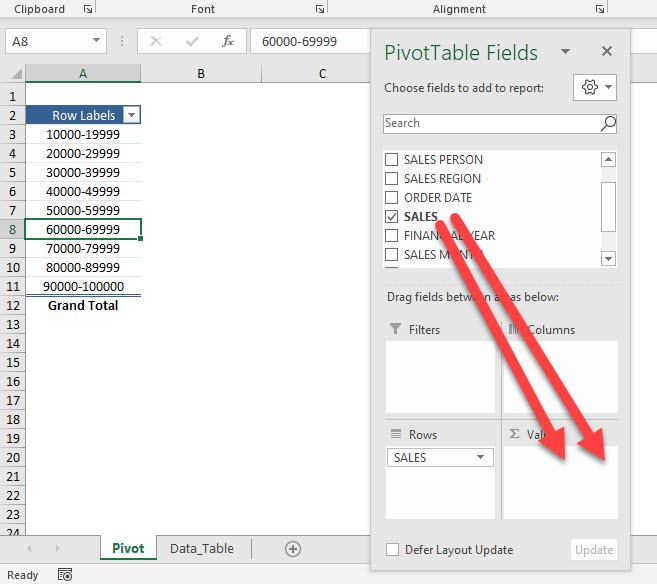
Task: Click the macro recording icon in status bar
Action: 65,575
